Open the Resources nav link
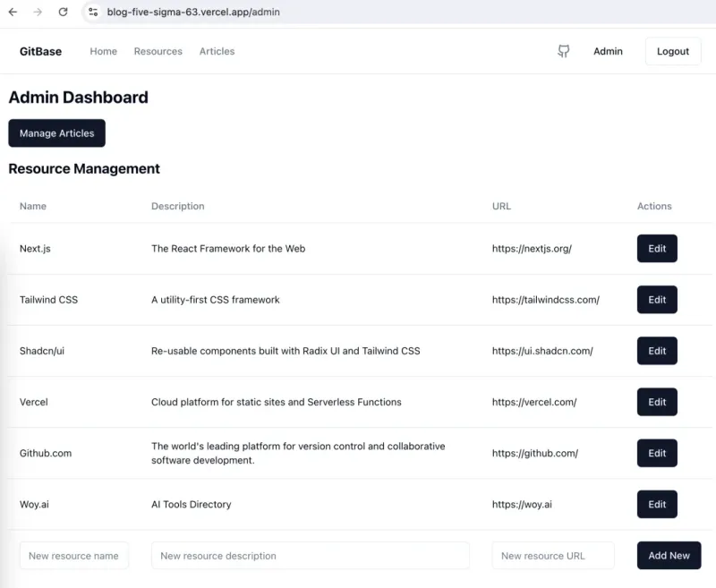The height and width of the screenshot is (588, 716). coord(158,51)
